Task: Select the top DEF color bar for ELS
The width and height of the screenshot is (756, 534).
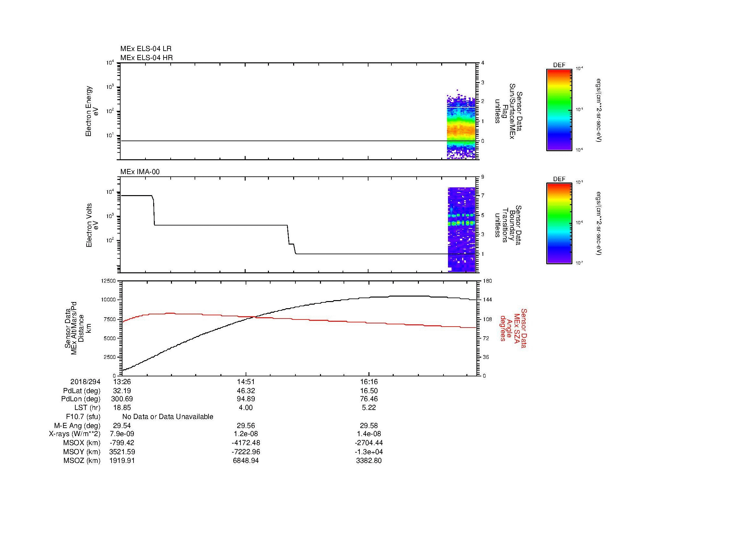Action: click(x=559, y=110)
